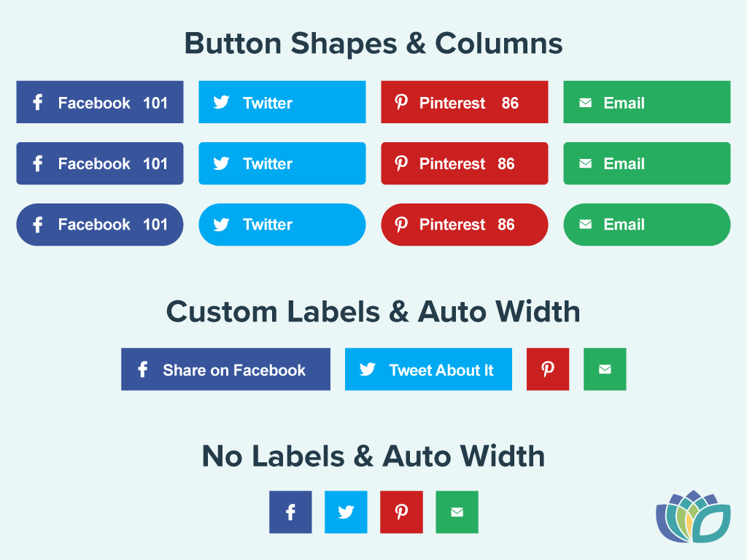Click the bottom-row green email icon button
The height and width of the screenshot is (560, 747).
coord(457,512)
